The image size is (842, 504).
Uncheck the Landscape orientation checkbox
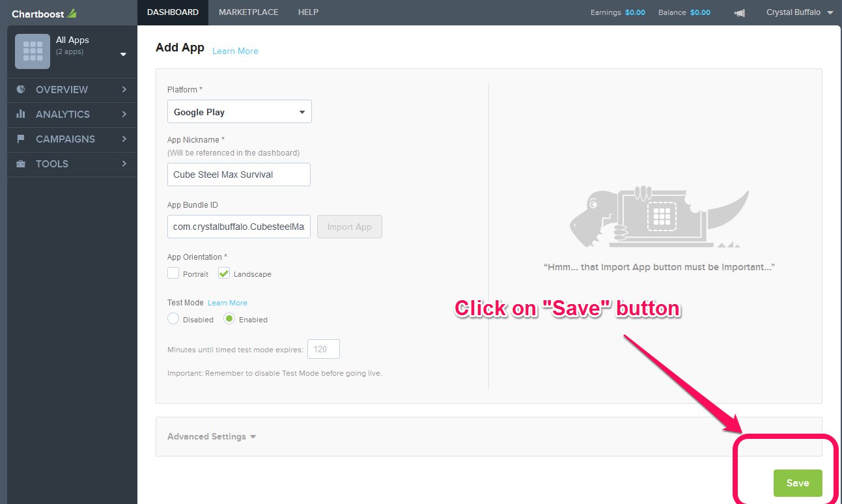224,273
